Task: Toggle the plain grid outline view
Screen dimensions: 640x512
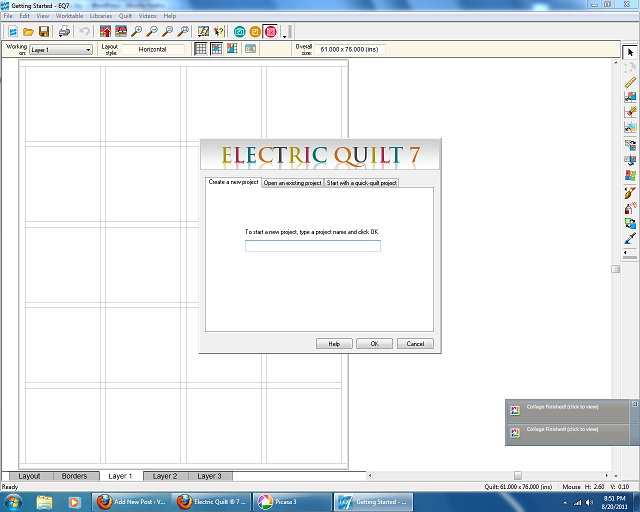Action: (200, 49)
